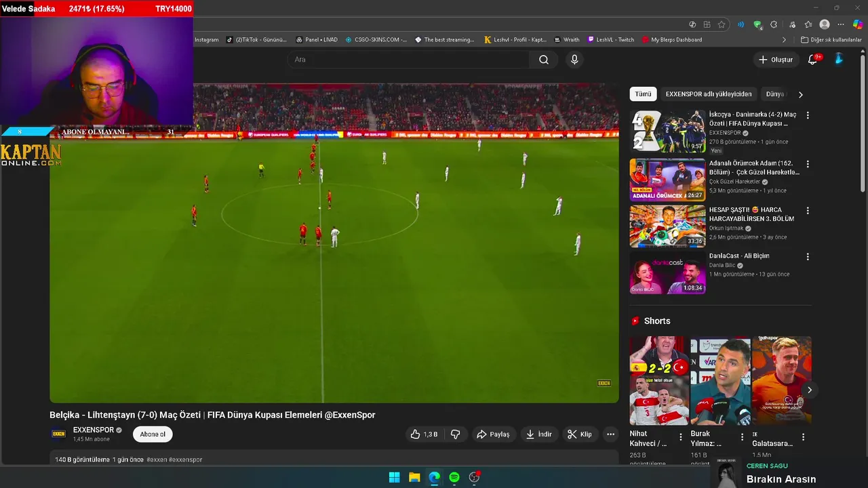Viewport: 868px width, 488px height.
Task: Open File Explorer from taskbar
Action: click(414, 477)
